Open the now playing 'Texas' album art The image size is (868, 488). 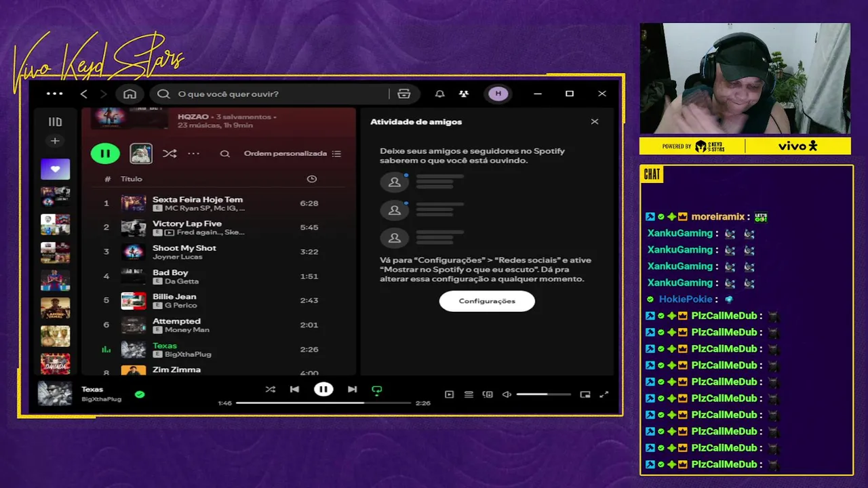pyautogui.click(x=55, y=394)
